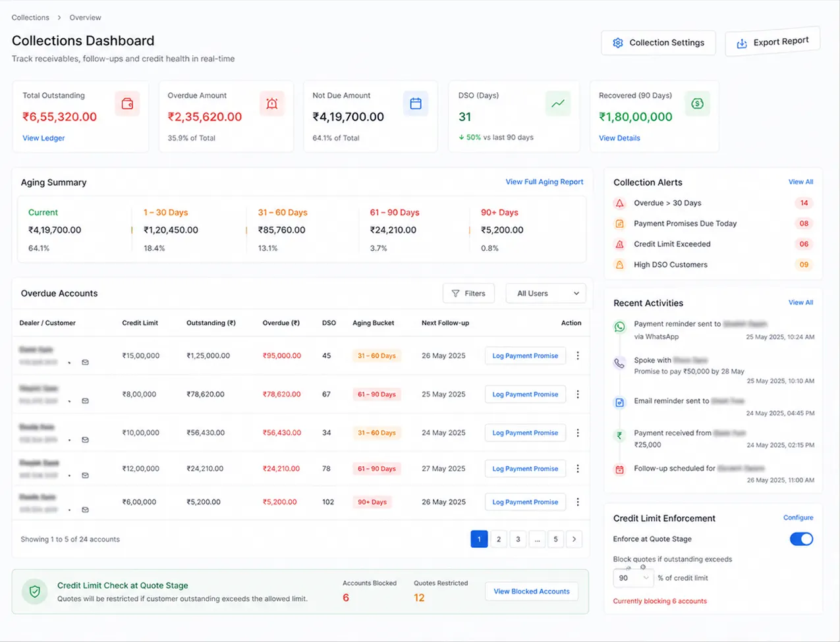Click the Accounts Blocked value 6
Image resolution: width=840 pixels, height=642 pixels.
pos(346,598)
